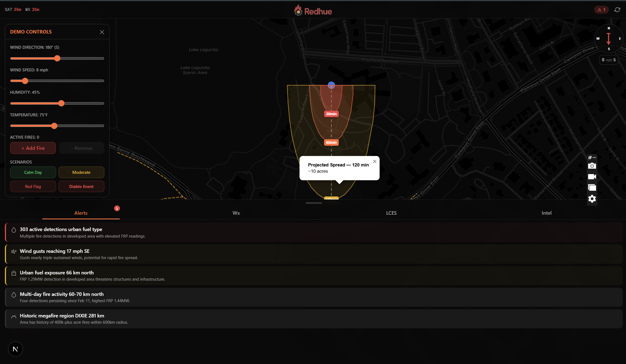
Task: Click the bottom panel drag handle
Action: coord(314,203)
